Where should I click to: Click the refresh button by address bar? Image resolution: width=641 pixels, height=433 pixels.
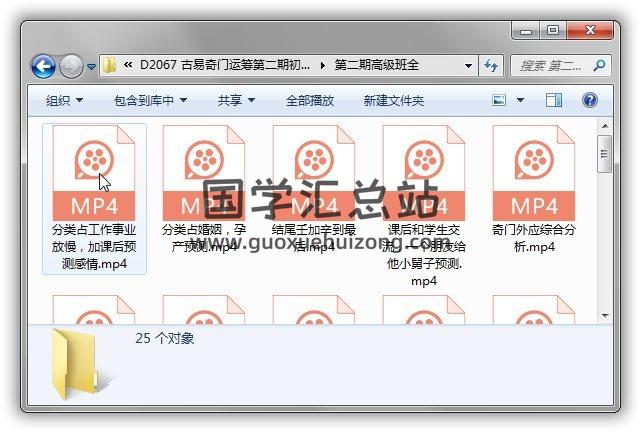pos(490,65)
